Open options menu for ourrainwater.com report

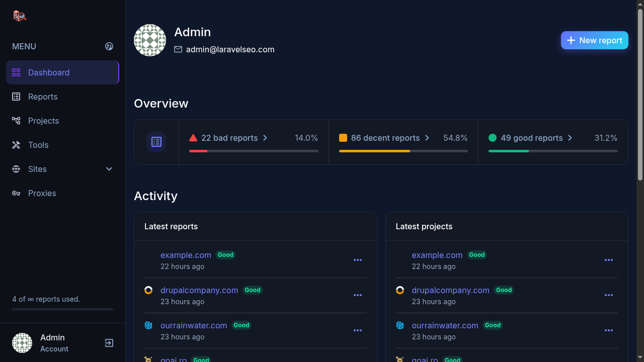358,330
